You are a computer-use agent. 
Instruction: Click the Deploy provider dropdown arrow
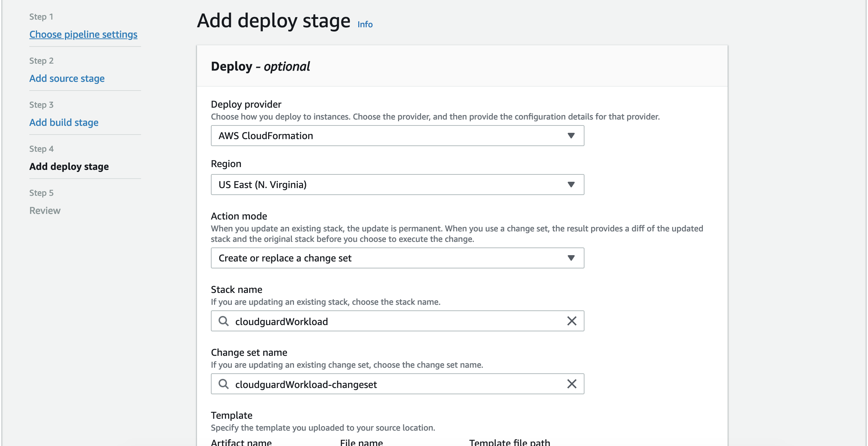point(571,136)
